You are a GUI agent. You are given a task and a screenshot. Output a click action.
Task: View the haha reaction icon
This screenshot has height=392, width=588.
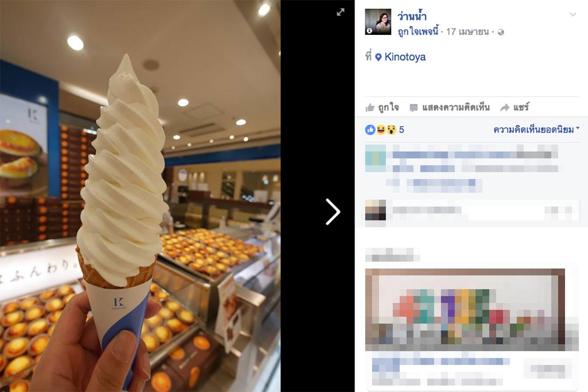[381, 130]
